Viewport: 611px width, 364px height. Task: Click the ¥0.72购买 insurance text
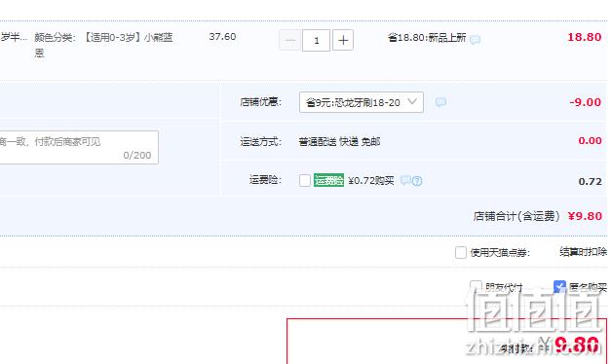pyautogui.click(x=371, y=181)
